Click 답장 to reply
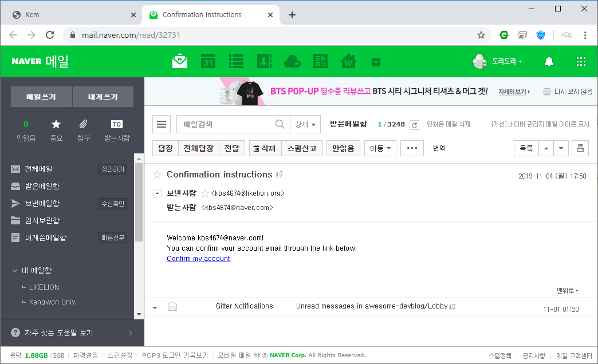Viewport: 598px width, 364px height. (166, 148)
